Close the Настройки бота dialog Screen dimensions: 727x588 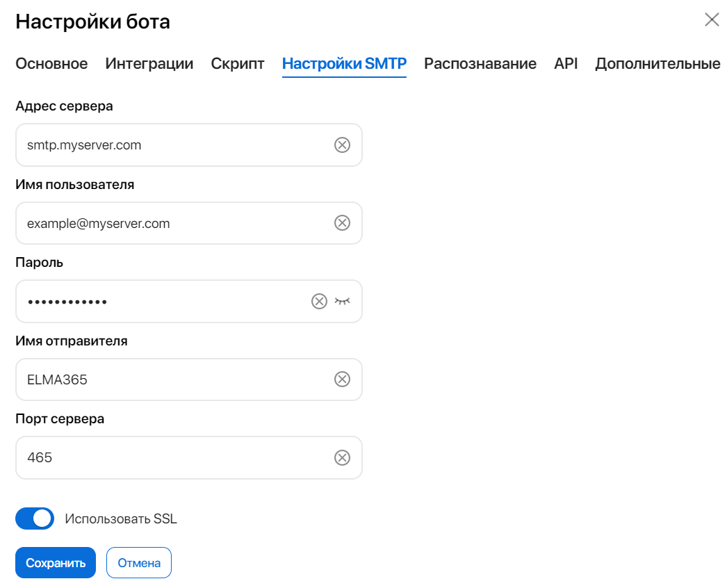pos(712,20)
